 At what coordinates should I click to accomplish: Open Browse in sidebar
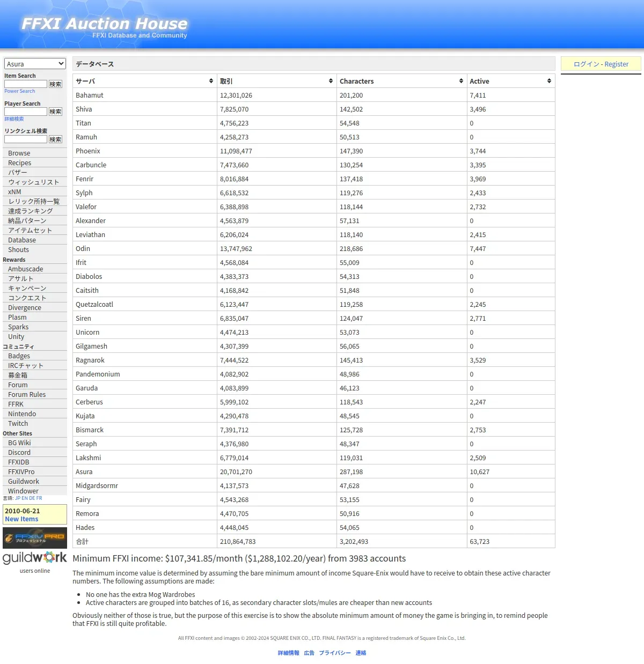click(x=35, y=153)
